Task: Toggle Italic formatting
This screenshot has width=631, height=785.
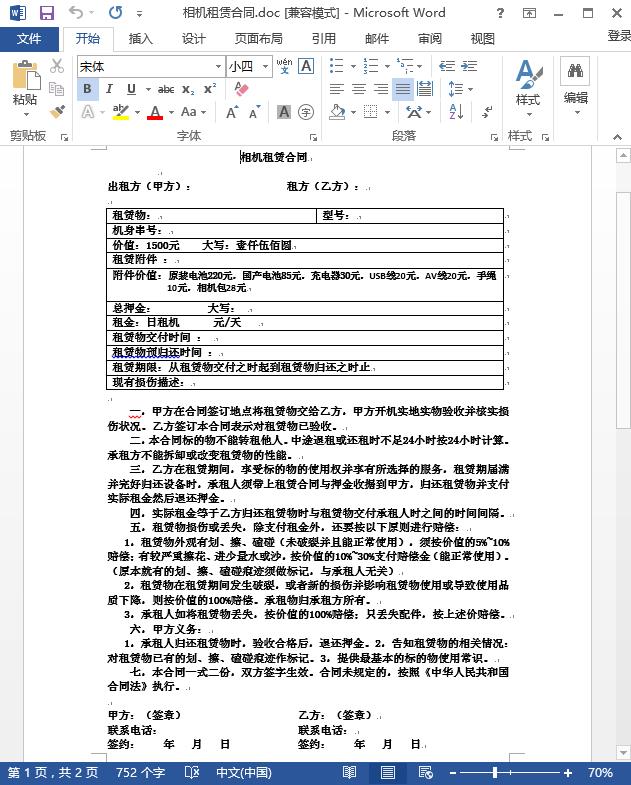Action: (109, 89)
